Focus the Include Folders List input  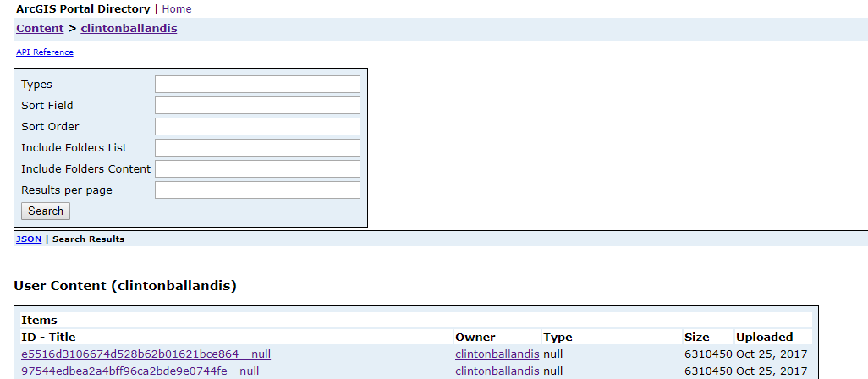click(x=257, y=148)
